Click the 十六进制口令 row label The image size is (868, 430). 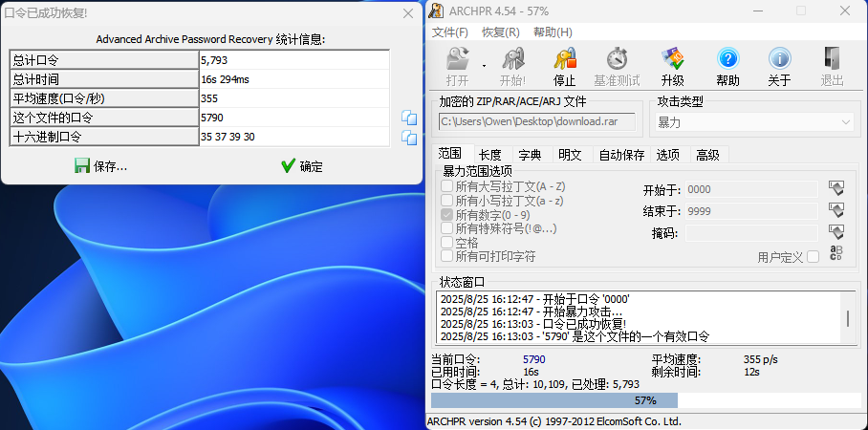point(104,137)
